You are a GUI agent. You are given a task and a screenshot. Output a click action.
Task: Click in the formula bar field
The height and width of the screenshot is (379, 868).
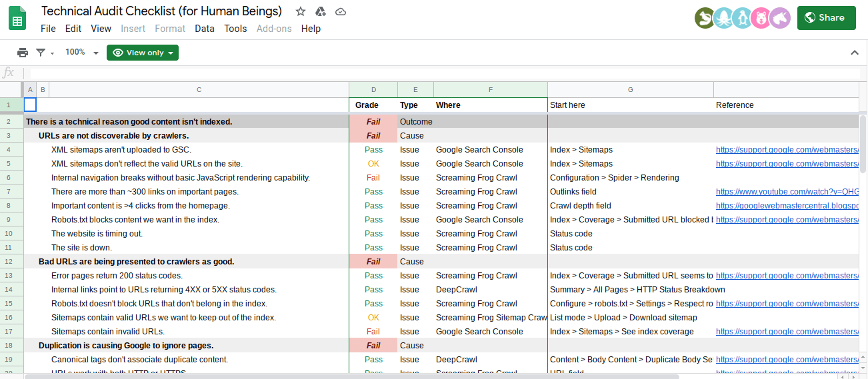click(x=440, y=73)
